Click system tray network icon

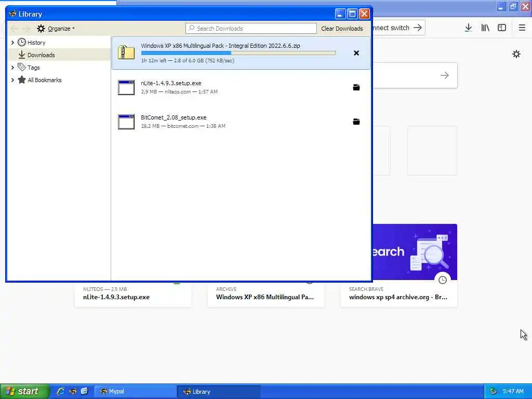click(x=493, y=392)
